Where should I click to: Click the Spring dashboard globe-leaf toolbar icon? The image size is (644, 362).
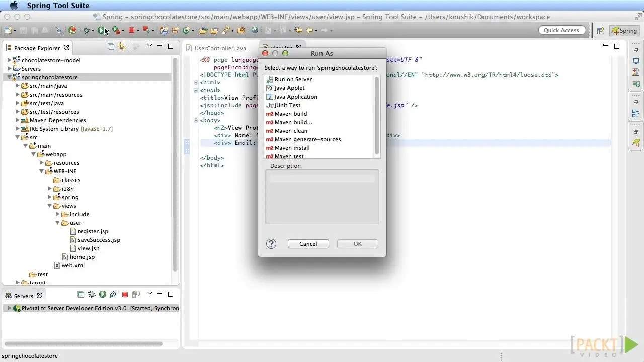coord(72,31)
